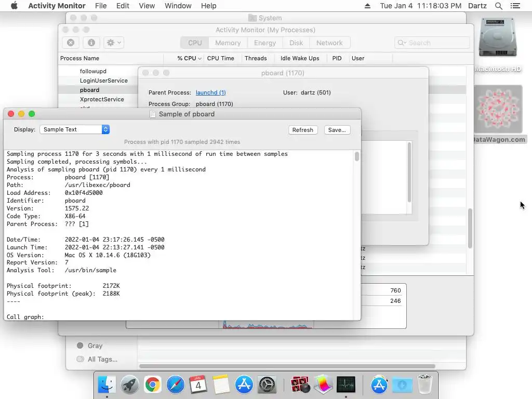Screen dimensions: 532x399
Task: Open Notification Center list icon
Action: click(515, 6)
